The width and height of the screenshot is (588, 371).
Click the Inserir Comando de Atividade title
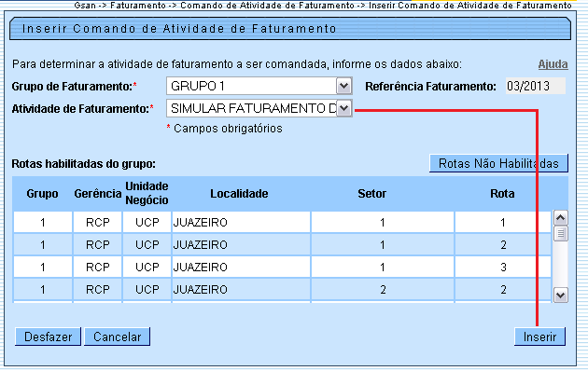pyautogui.click(x=179, y=29)
